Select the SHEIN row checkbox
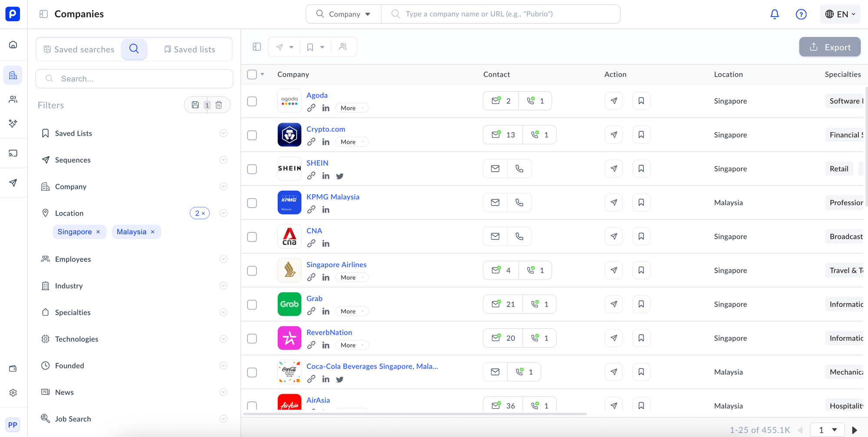Viewport: 868px width, 437px height. pyautogui.click(x=252, y=169)
